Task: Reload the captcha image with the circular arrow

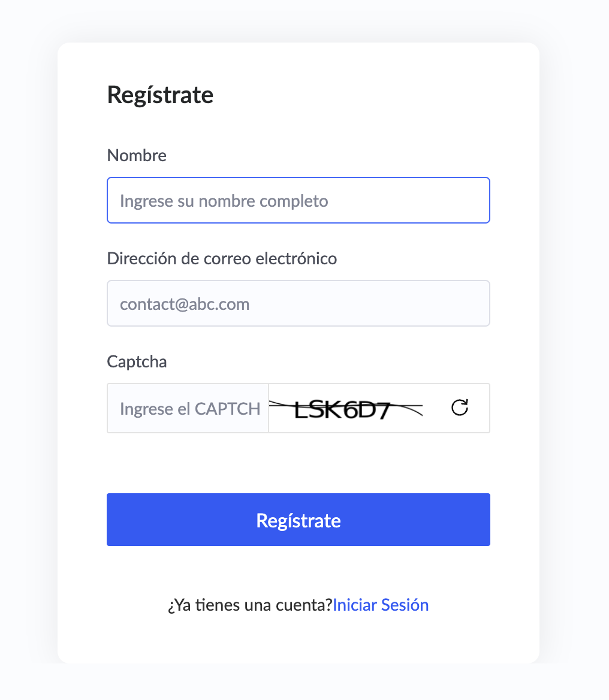Action: [459, 408]
